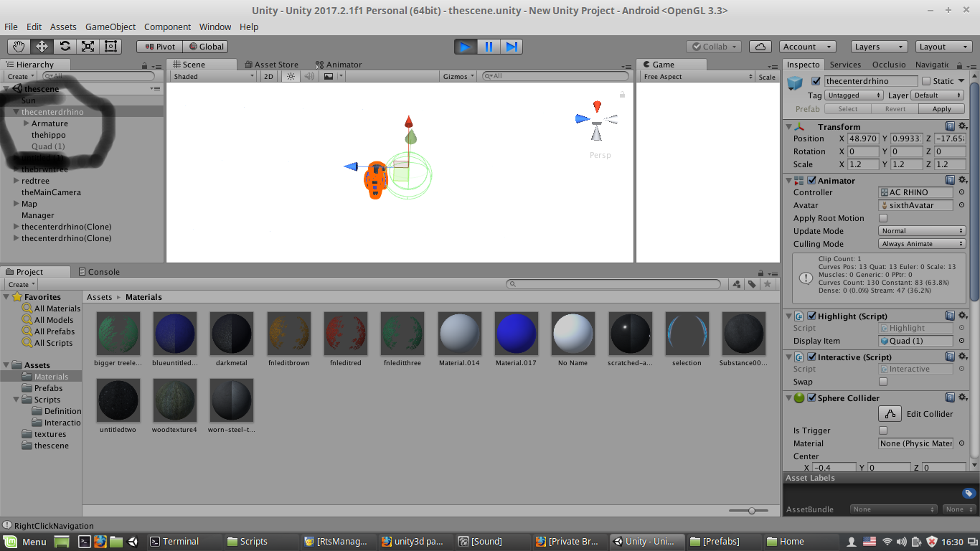The width and height of the screenshot is (980, 551).
Task: Open Animator component gear menu
Action: point(963,180)
